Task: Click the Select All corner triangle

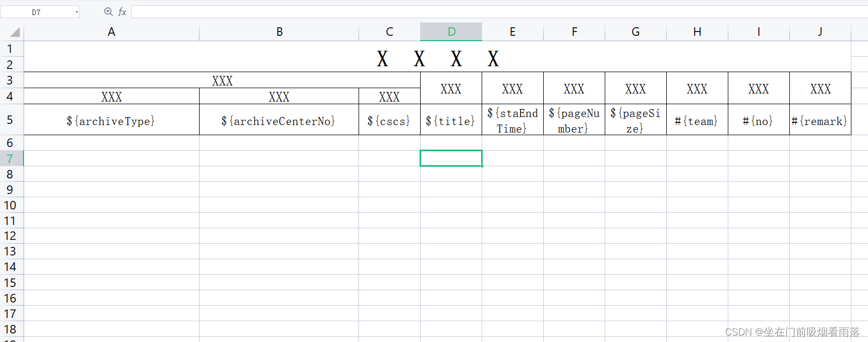Action: tap(14, 32)
